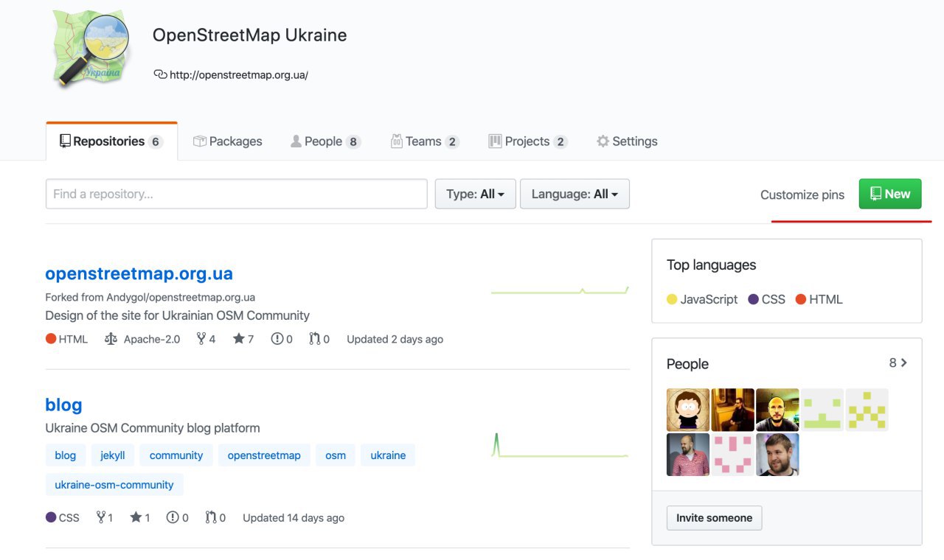The image size is (944, 560).
Task: Click the Teams icon in the tab bar
Action: [x=397, y=141]
